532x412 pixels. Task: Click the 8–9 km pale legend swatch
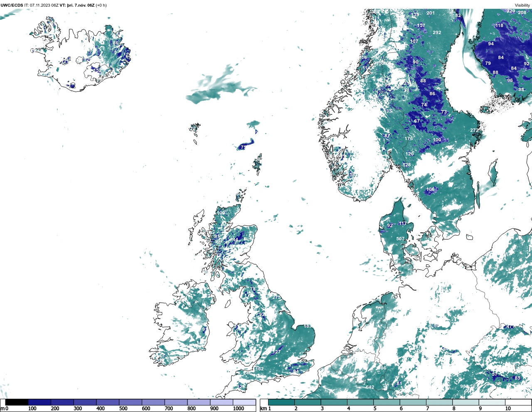(x=466, y=402)
